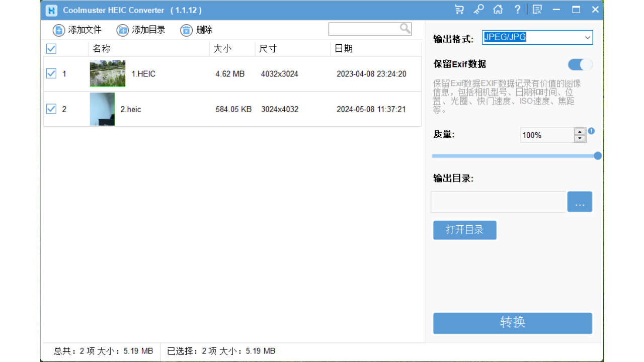Viewport: 644px width, 362px height.
Task: Click the quality info icon
Action: (592, 131)
